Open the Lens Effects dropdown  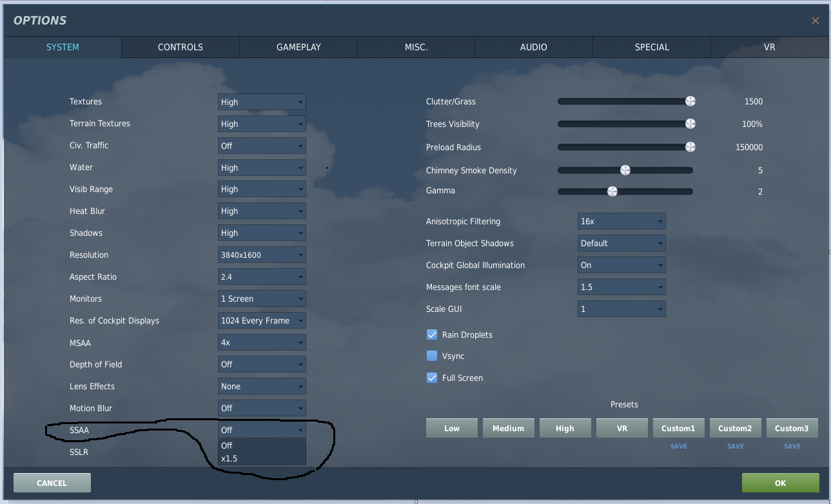click(262, 387)
